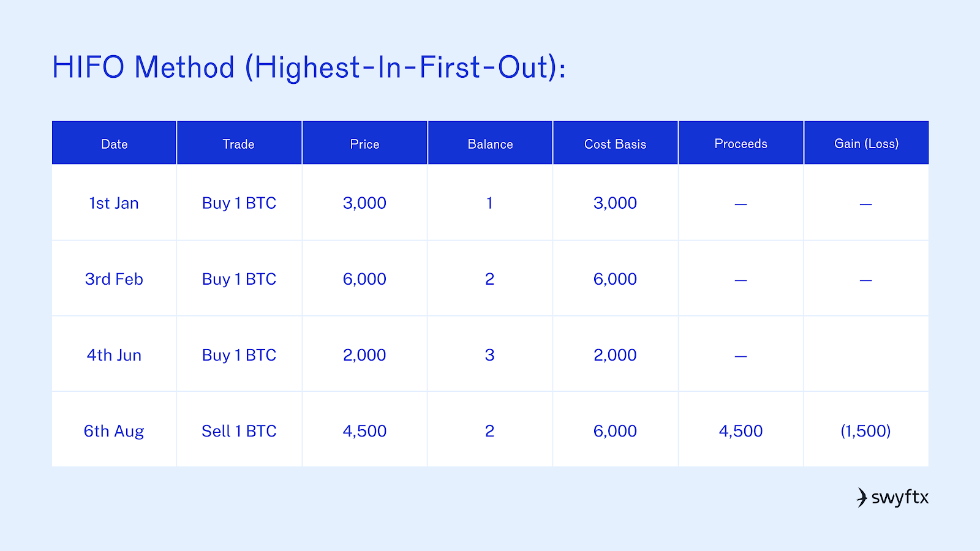Click the 4th Jun date cell

(114, 355)
